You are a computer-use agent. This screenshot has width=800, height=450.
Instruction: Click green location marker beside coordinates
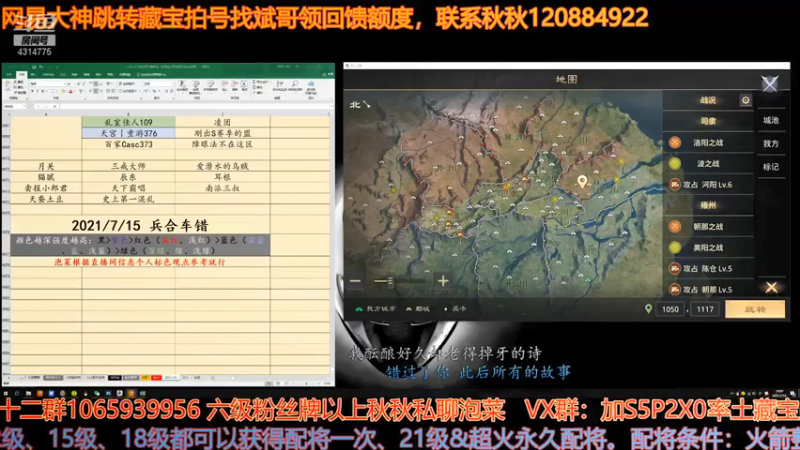point(648,309)
